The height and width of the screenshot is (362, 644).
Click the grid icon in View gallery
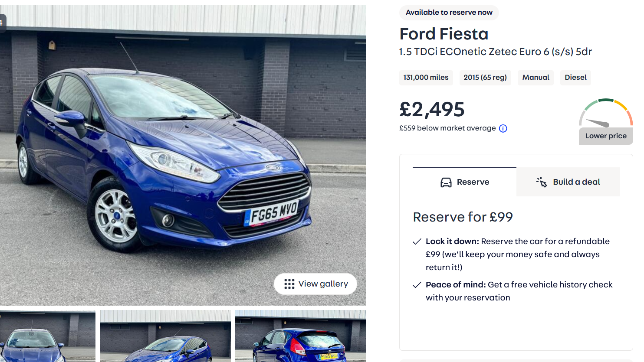point(289,284)
